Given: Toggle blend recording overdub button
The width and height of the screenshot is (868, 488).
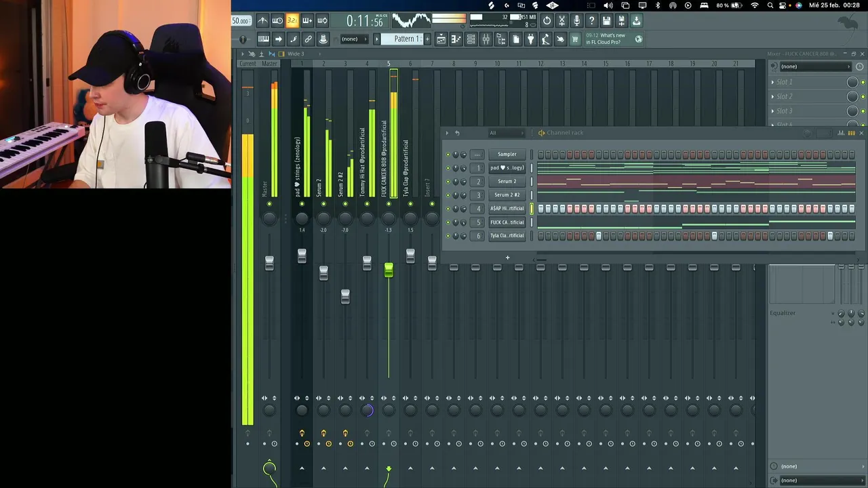Looking at the screenshot, I should (307, 21).
